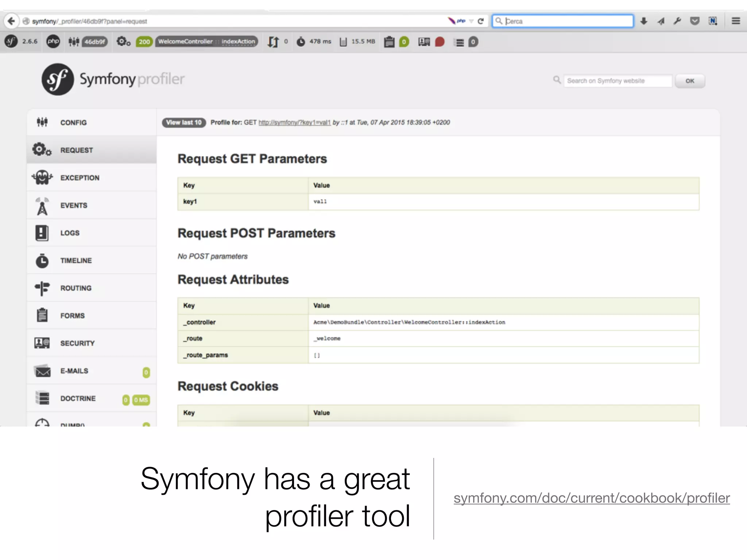The width and height of the screenshot is (747, 560).
Task: Click the OK search button
Action: [690, 81]
